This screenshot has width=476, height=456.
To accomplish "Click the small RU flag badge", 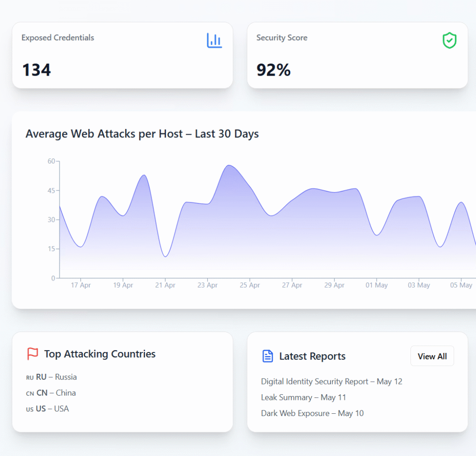I will coord(30,378).
